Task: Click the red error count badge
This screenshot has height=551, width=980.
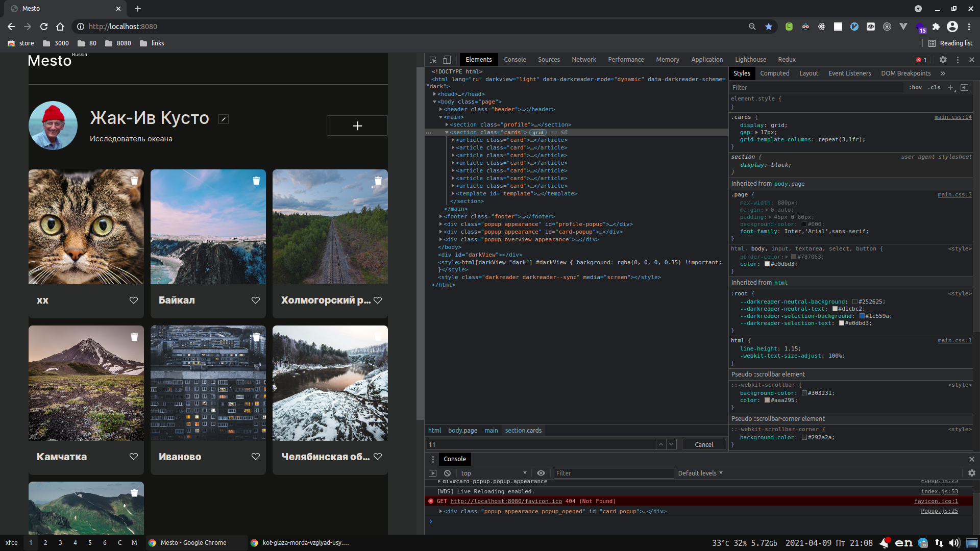Action: (x=922, y=60)
